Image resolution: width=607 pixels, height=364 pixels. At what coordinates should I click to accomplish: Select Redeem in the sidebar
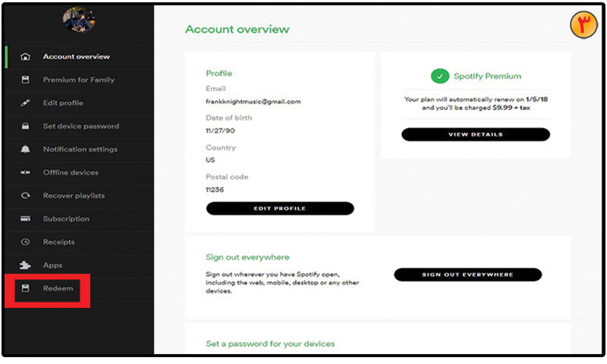pyautogui.click(x=80, y=289)
